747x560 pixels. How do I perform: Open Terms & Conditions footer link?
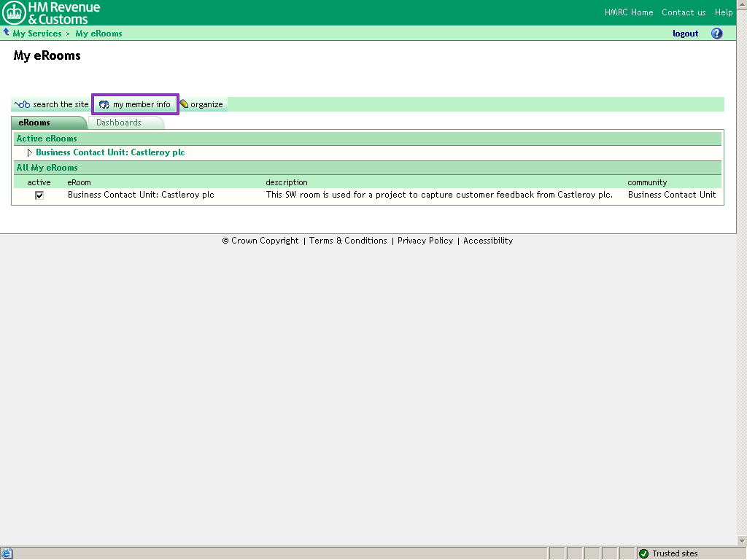348,241
